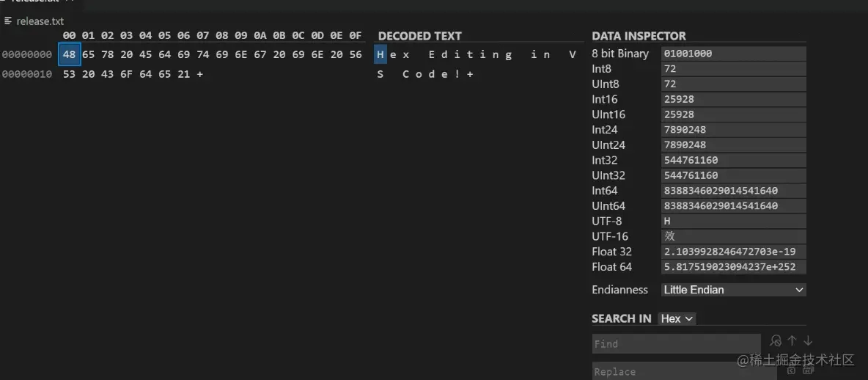The image size is (868, 380).
Task: Select hex byte 74 in column 07
Action: [x=202, y=54]
